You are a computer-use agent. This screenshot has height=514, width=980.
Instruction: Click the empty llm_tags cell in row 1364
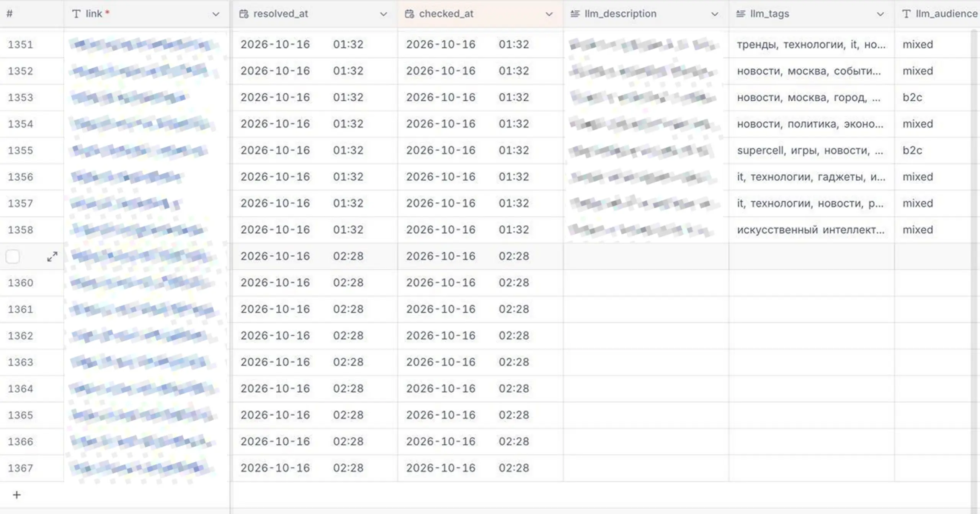point(812,389)
